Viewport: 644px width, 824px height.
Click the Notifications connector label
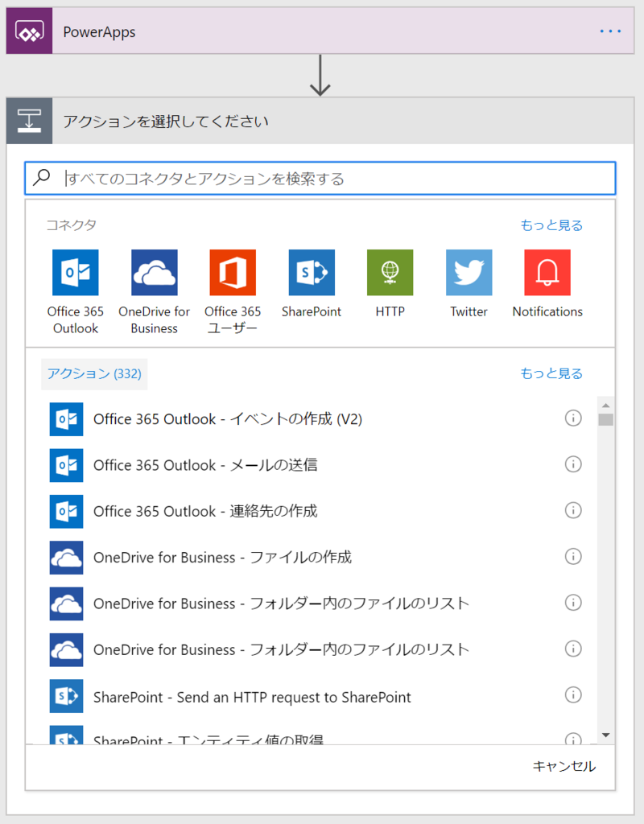[x=547, y=311]
